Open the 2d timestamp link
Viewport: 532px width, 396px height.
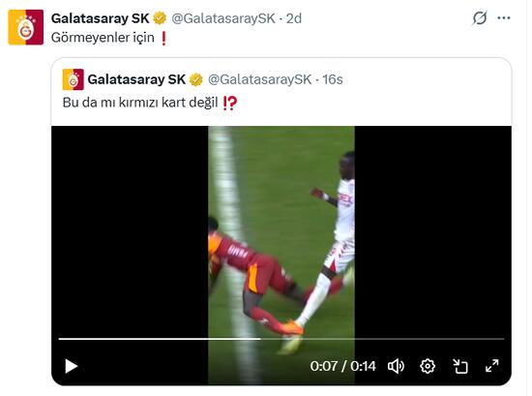tap(294, 18)
